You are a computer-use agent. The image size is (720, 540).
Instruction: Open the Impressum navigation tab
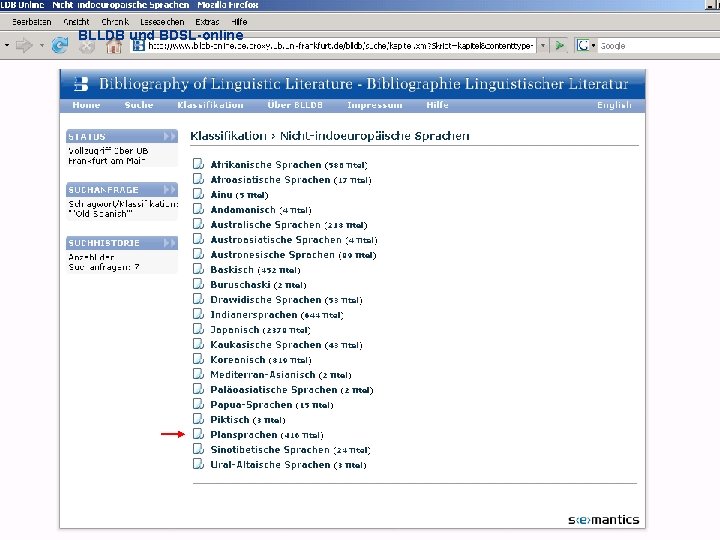coord(375,105)
